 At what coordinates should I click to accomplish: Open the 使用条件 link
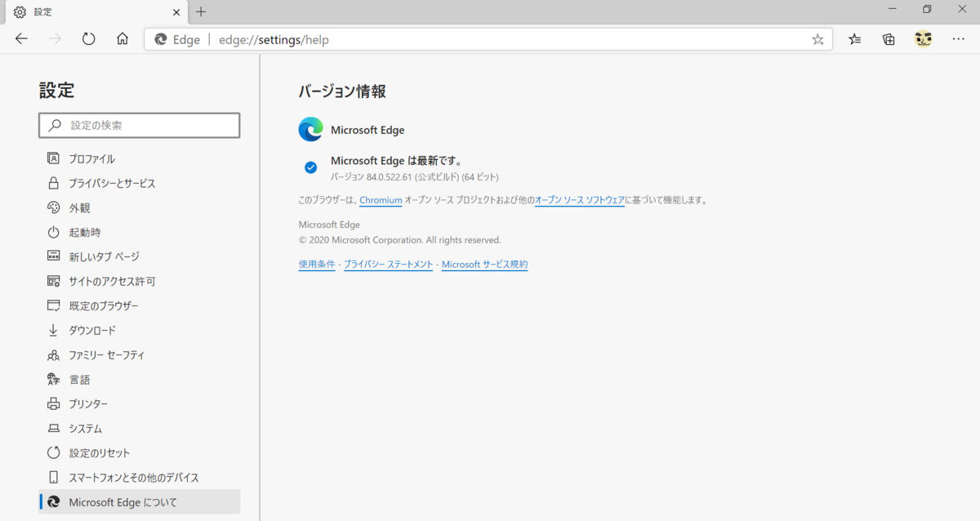click(x=317, y=265)
